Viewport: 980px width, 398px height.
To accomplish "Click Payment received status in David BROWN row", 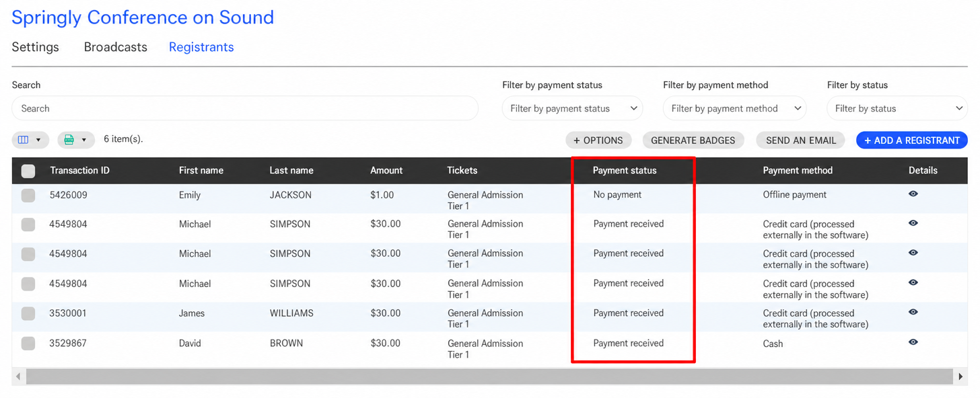I will point(629,343).
